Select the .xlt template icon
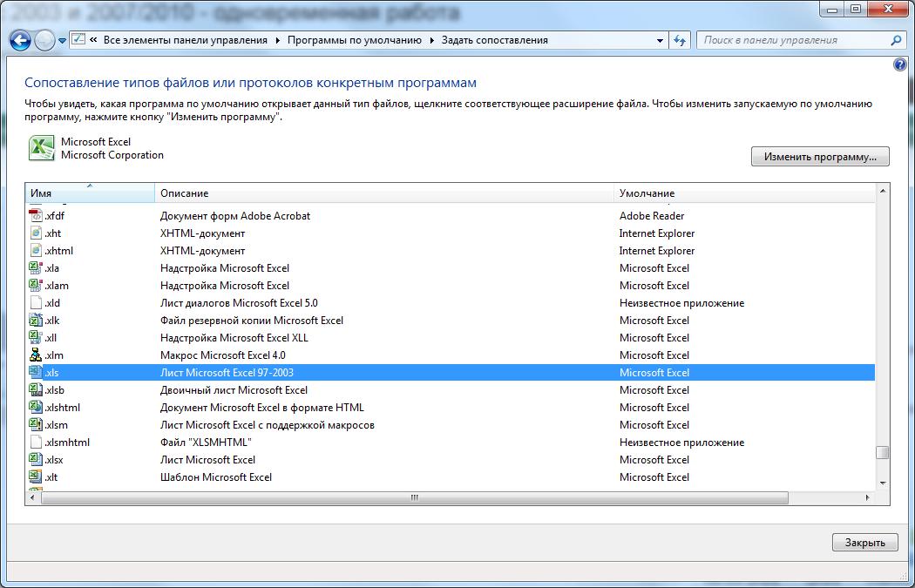Screen dimensions: 915x588 tap(37, 477)
